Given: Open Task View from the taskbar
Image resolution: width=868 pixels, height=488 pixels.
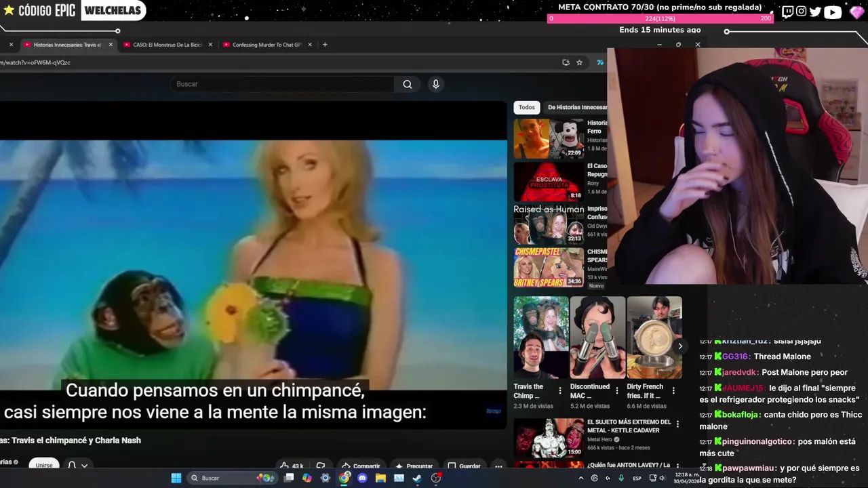Looking at the screenshot, I should pyautogui.click(x=289, y=478).
